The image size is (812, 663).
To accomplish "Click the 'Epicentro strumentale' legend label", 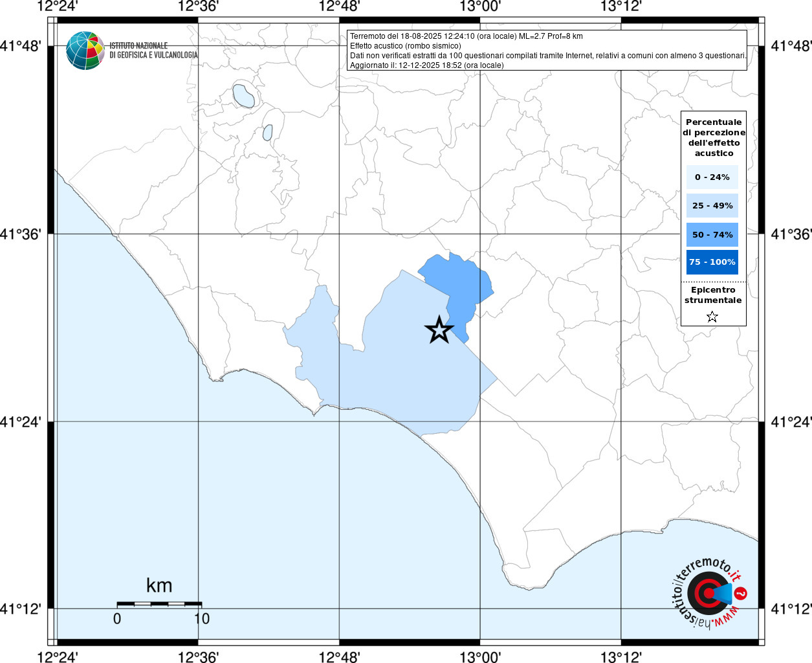I will click(713, 295).
